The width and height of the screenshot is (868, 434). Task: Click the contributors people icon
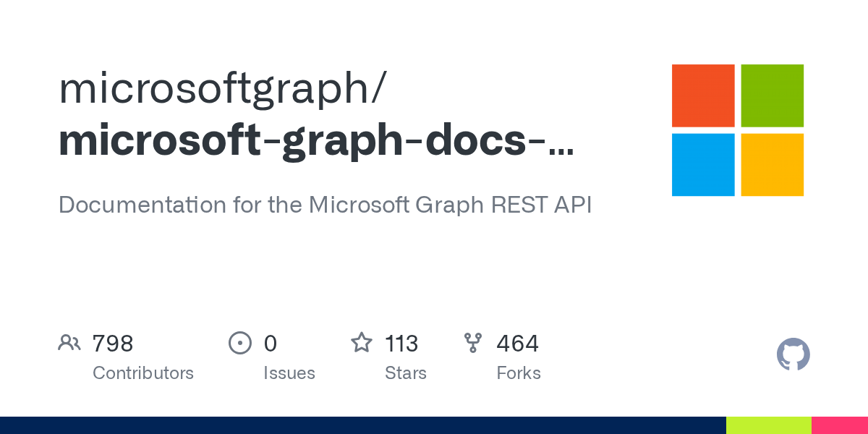pos(69,343)
